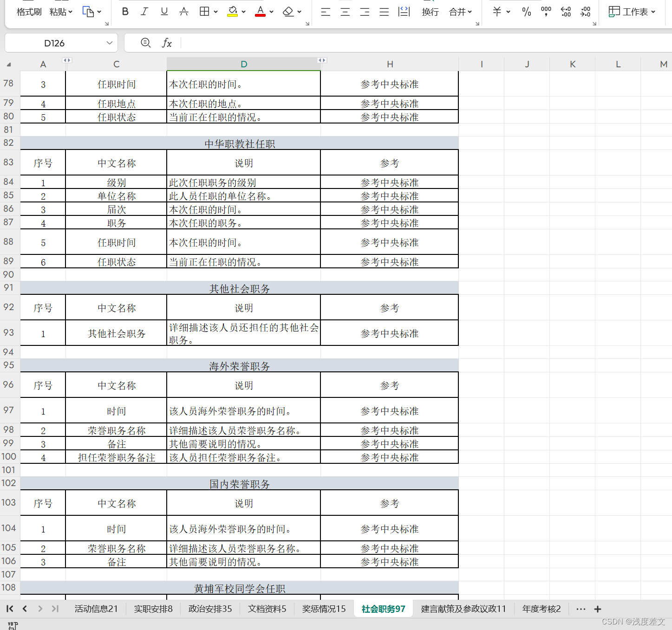This screenshot has width=672, height=630.
Task: Click the 换行 wrap text button
Action: click(x=430, y=12)
